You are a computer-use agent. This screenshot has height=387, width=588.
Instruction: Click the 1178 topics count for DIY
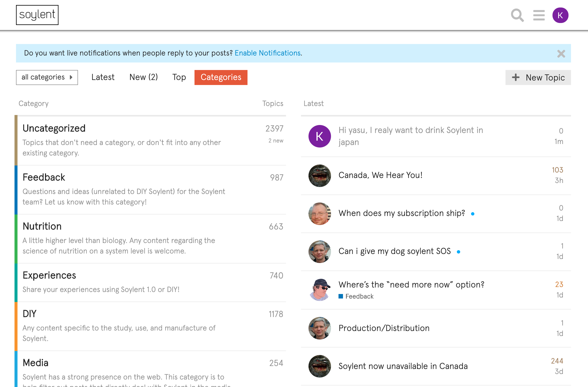pos(276,314)
